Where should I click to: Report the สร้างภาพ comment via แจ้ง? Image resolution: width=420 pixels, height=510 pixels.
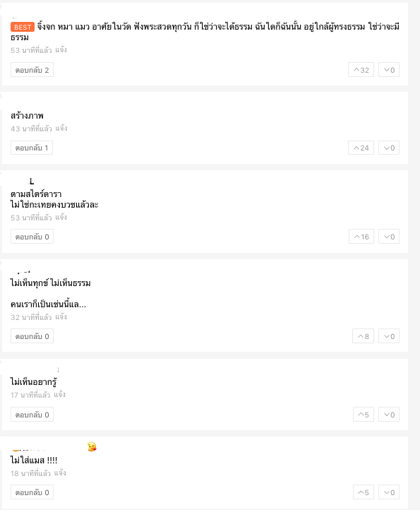pos(61,128)
